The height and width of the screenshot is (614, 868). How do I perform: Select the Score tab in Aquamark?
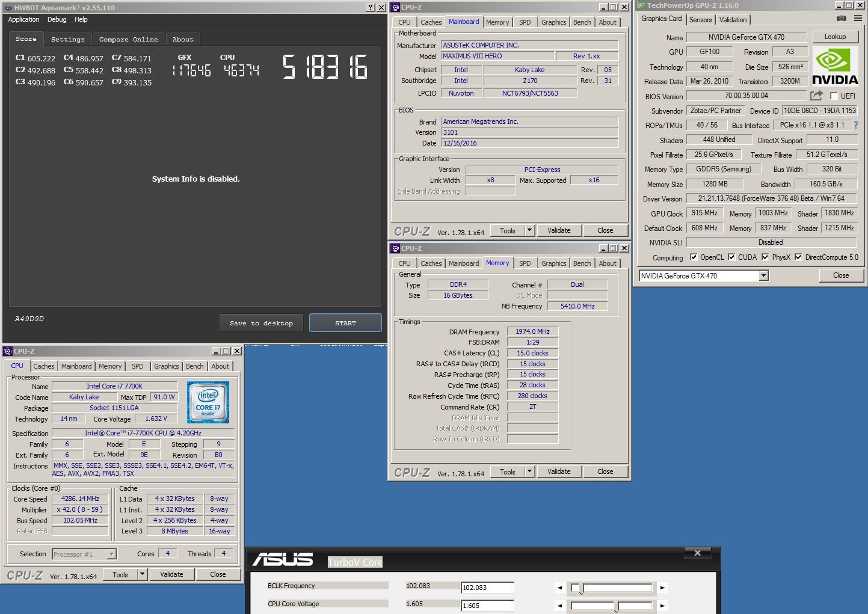pyautogui.click(x=26, y=38)
